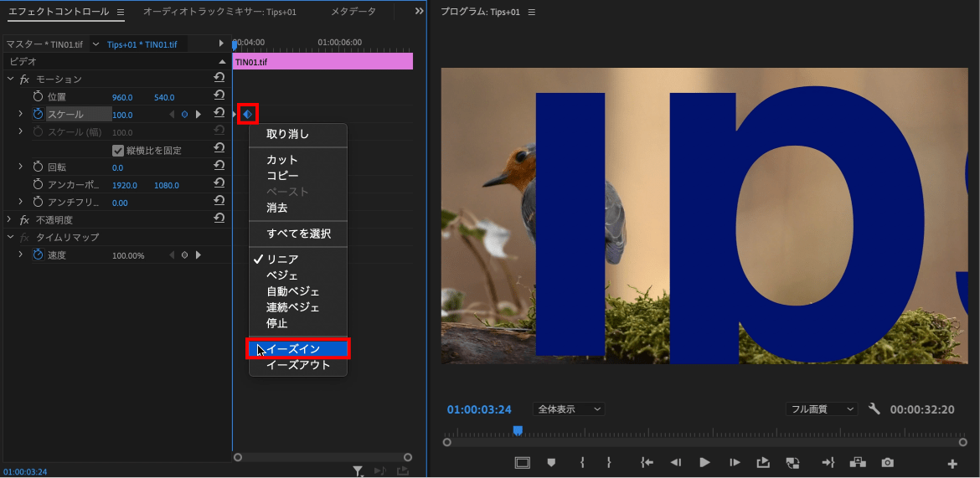Choose 停止 in the context menu

(x=298, y=324)
